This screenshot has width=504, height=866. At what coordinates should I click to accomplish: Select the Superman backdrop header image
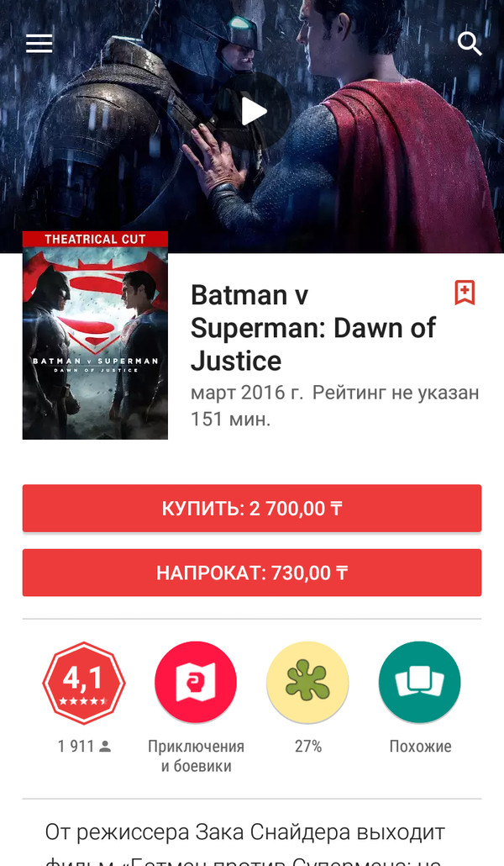click(x=252, y=126)
